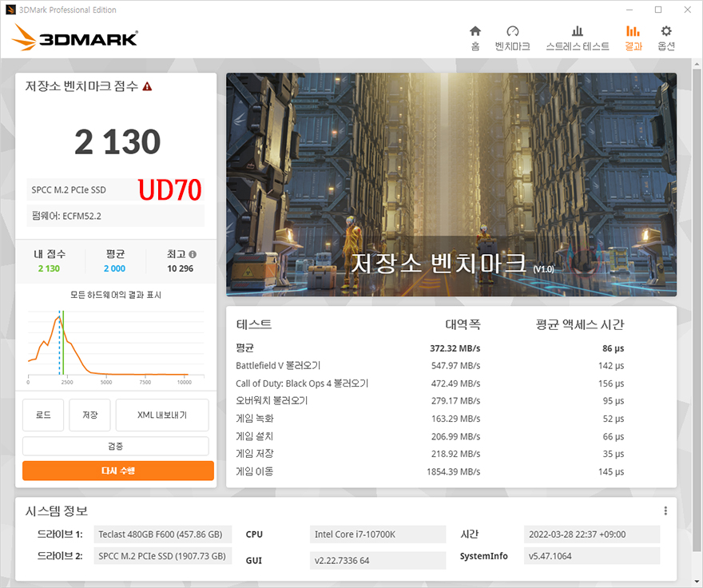Image resolution: width=703 pixels, height=588 pixels.
Task: Click the Battlefield V 불러오기 row
Action: (430, 366)
